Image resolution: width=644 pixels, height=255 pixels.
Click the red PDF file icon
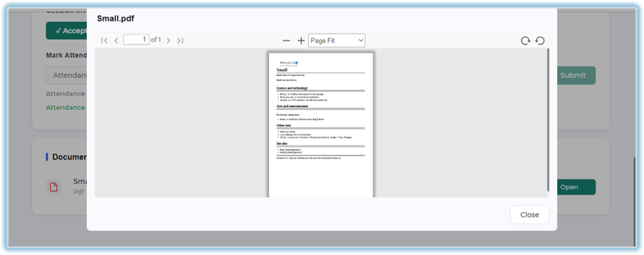53,187
